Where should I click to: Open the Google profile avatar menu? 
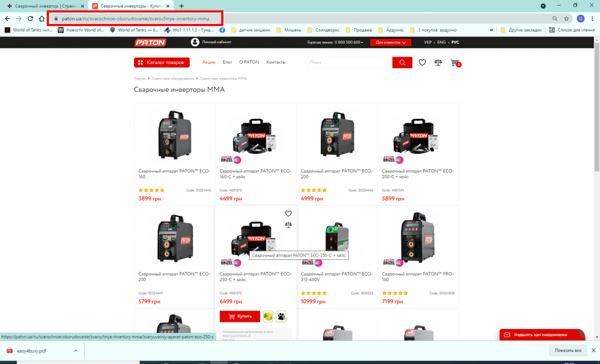coord(580,18)
